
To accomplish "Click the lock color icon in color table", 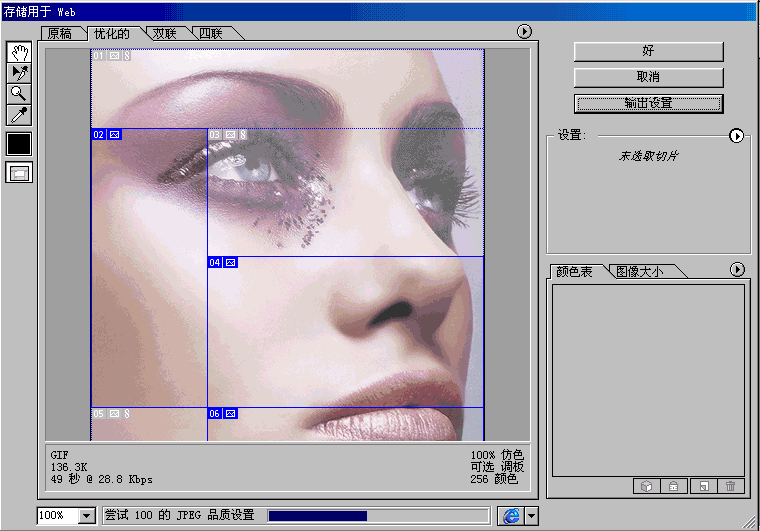I will tap(675, 486).
